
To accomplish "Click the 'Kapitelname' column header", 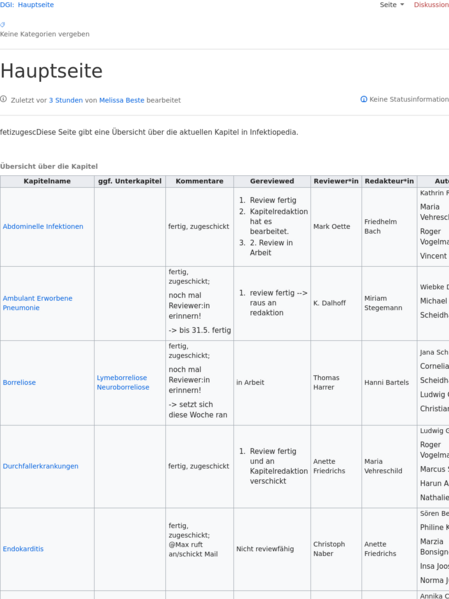I will (x=47, y=181).
